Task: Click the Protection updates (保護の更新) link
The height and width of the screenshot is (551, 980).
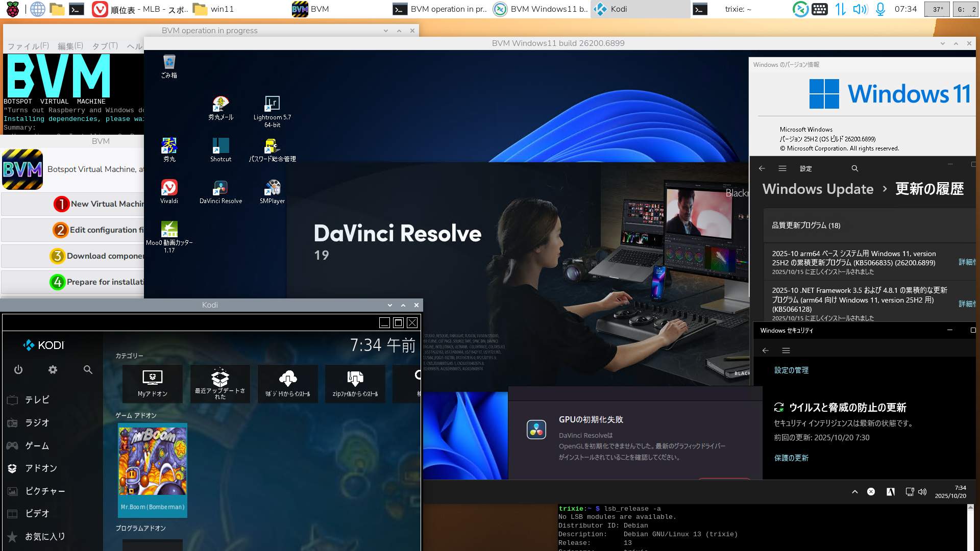Action: point(791,458)
